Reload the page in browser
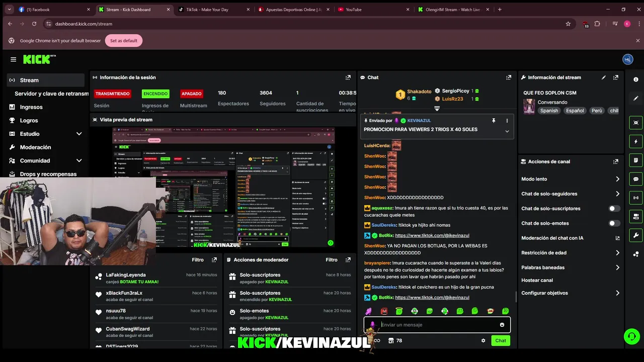644x362 pixels. (34, 24)
